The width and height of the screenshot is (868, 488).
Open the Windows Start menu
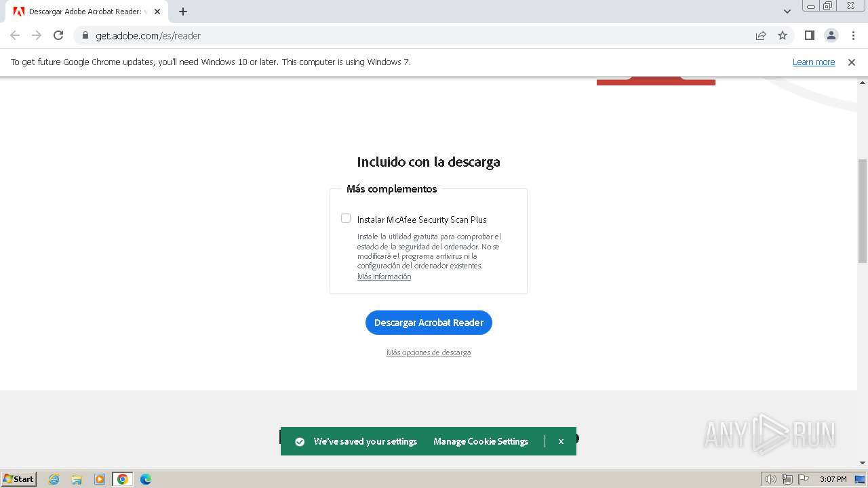click(x=18, y=479)
